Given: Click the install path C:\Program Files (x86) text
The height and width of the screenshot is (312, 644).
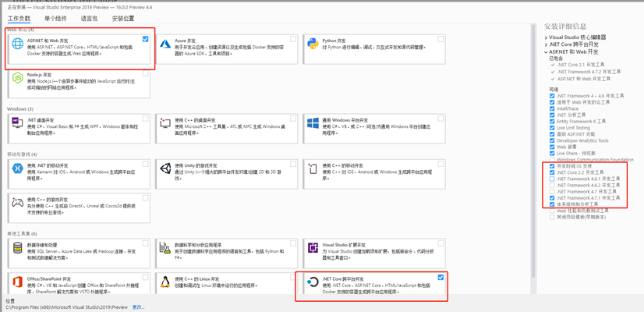Looking at the screenshot, I should point(67,307).
